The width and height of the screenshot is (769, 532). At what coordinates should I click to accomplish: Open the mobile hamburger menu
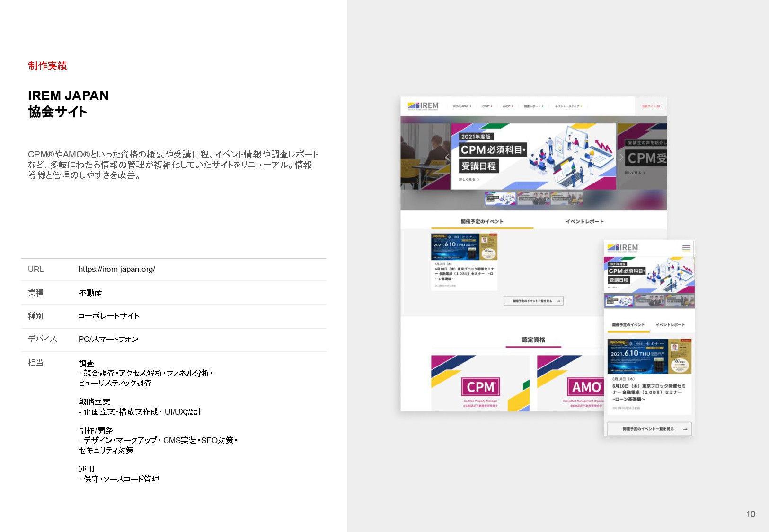pos(686,248)
